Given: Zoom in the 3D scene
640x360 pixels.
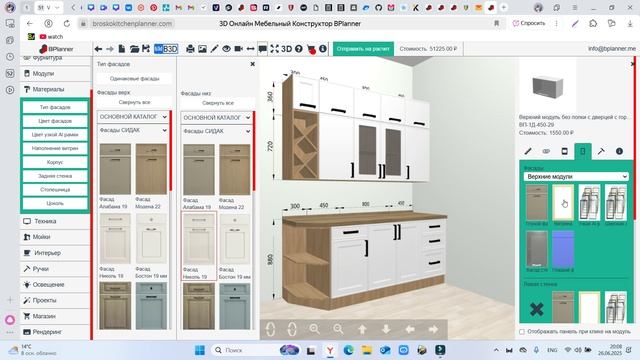Looking at the screenshot, I should 314,329.
